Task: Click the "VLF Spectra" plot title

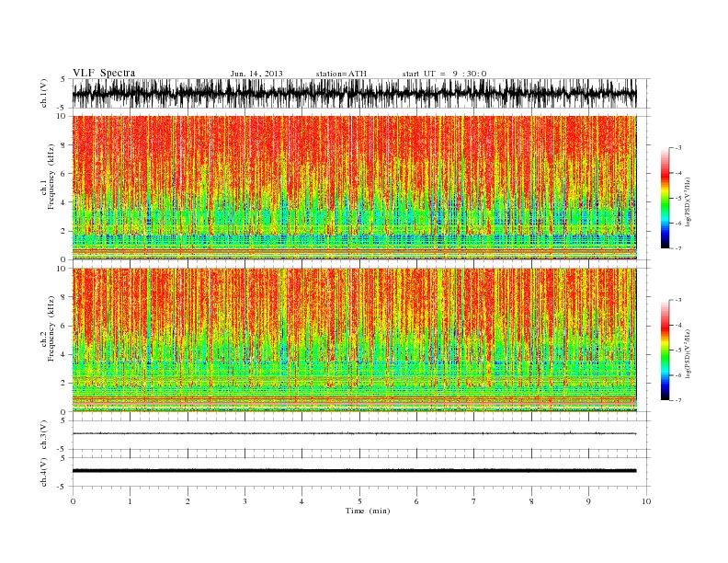Action: 104,73
